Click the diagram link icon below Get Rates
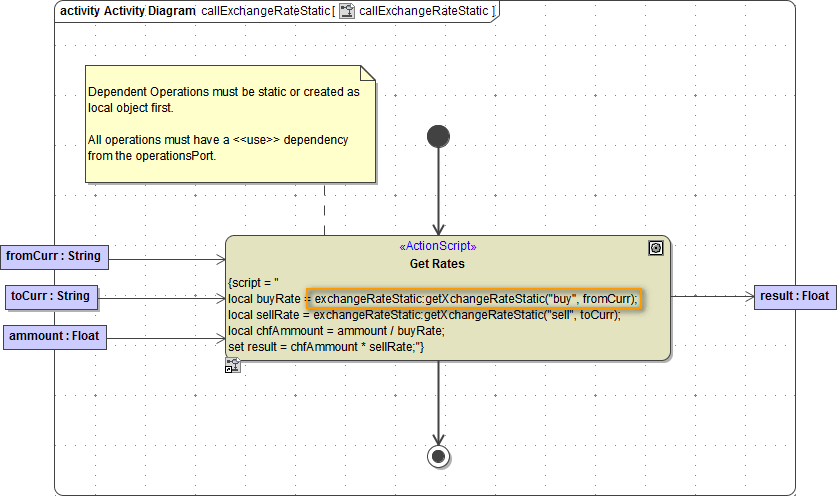Viewport: 838px width, 497px height. (233, 366)
